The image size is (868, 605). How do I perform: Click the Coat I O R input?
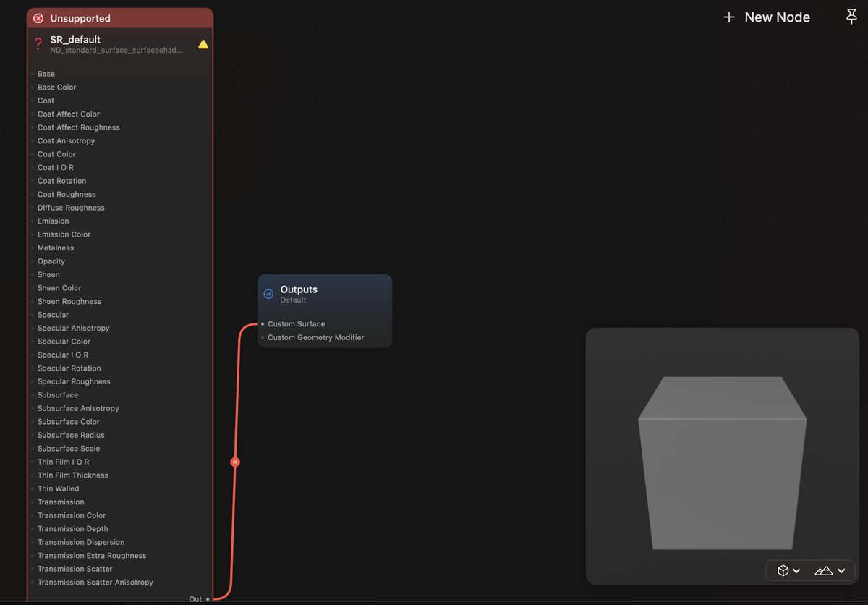56,167
